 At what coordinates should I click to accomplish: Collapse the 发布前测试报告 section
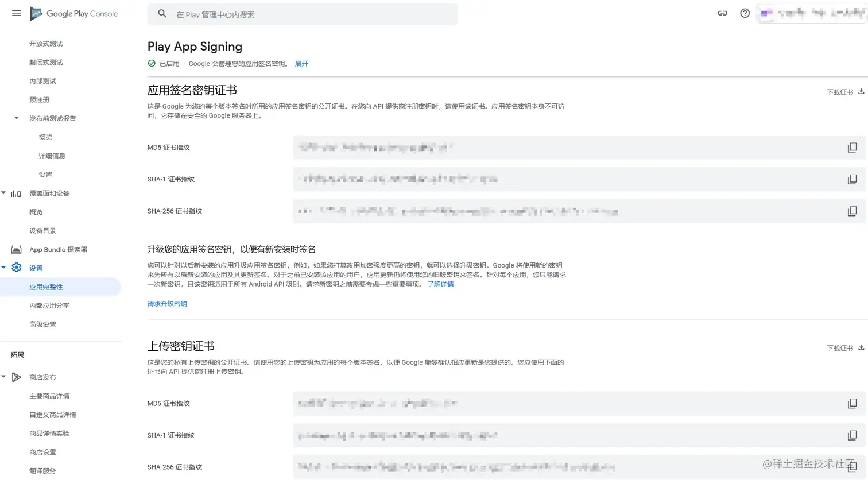tap(16, 118)
